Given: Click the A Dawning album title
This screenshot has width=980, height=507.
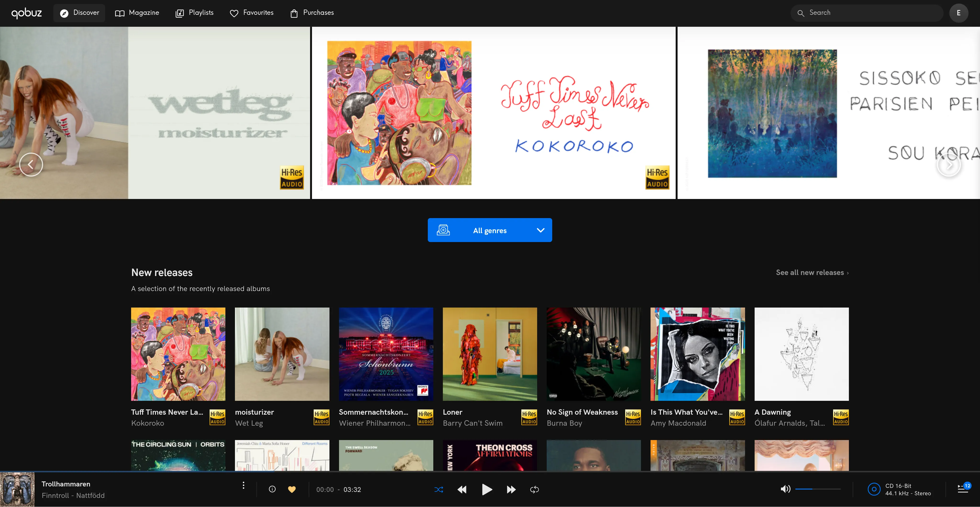Looking at the screenshot, I should (773, 412).
